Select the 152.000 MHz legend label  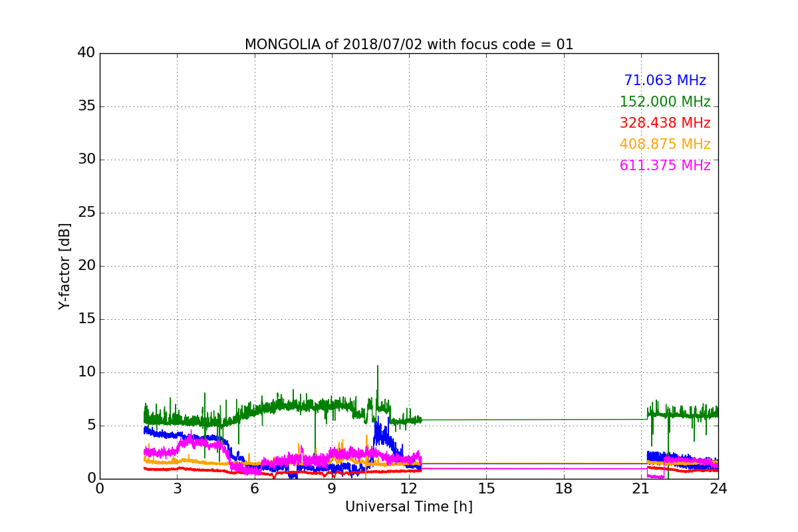[665, 102]
